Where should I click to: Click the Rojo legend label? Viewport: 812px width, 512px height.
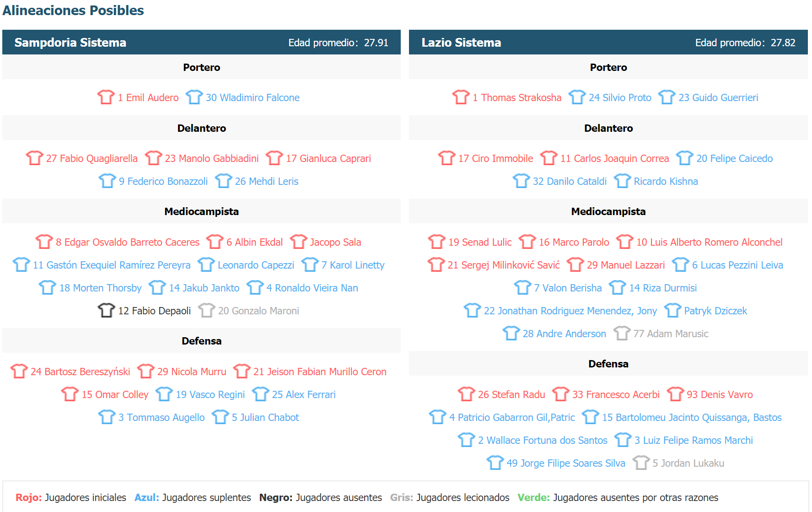(x=28, y=497)
